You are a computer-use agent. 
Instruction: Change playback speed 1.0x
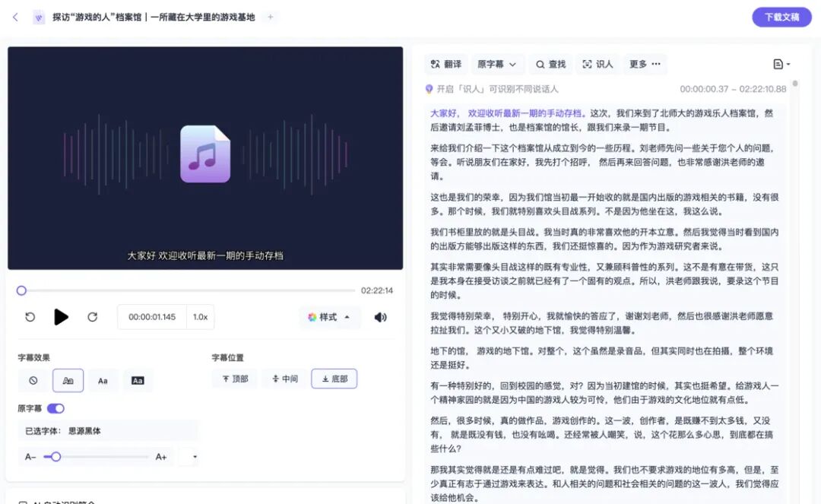point(200,317)
